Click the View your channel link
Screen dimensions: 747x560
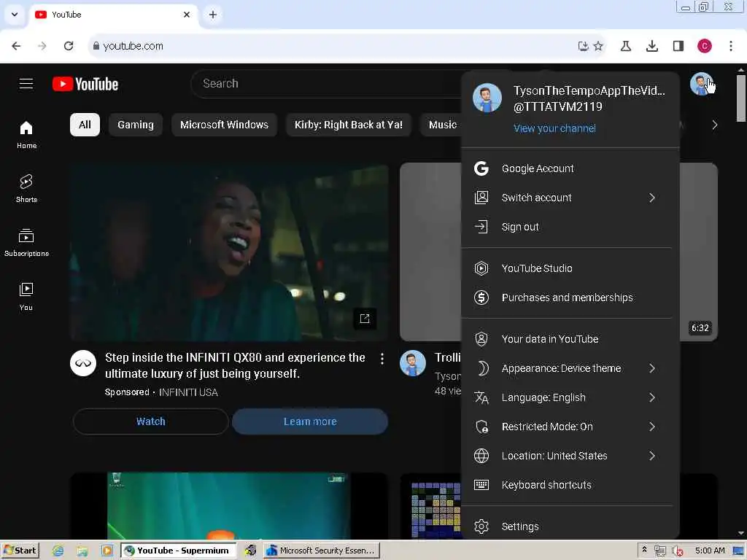(554, 128)
